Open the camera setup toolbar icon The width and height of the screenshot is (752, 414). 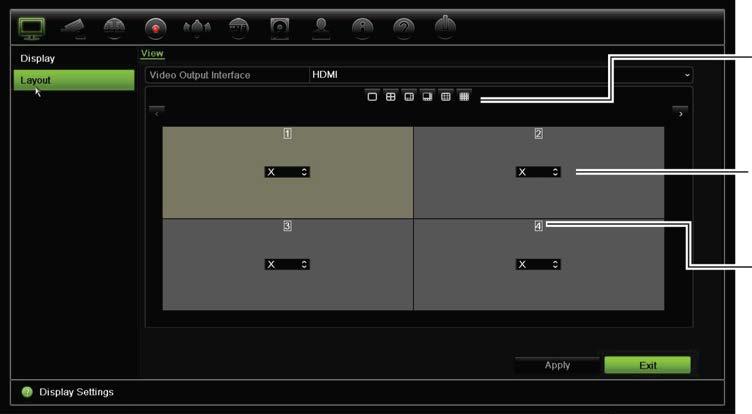(73, 28)
